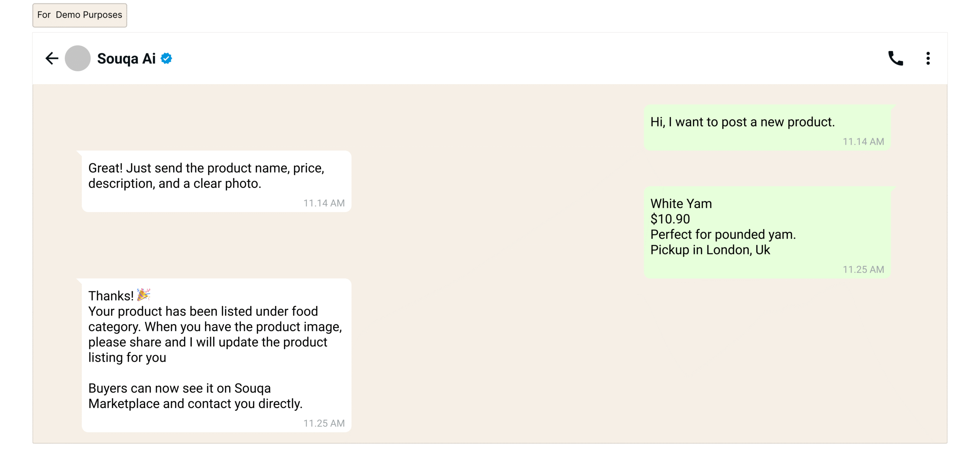The image size is (980, 476).
Task: Click the 11.25 AM timestamp on White Yam message
Action: tap(863, 269)
